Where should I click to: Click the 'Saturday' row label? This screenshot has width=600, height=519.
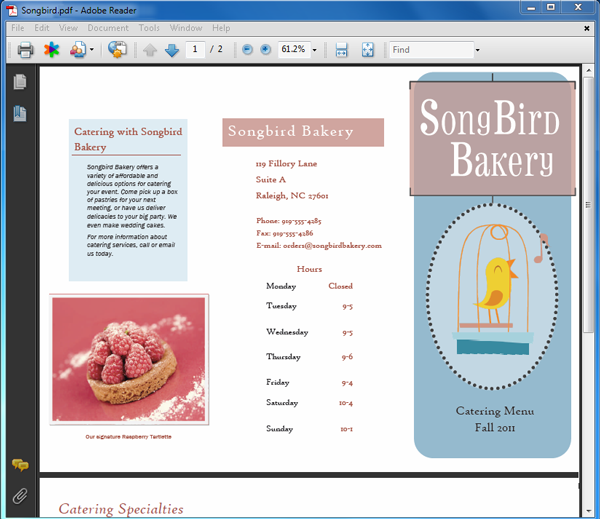(x=282, y=403)
